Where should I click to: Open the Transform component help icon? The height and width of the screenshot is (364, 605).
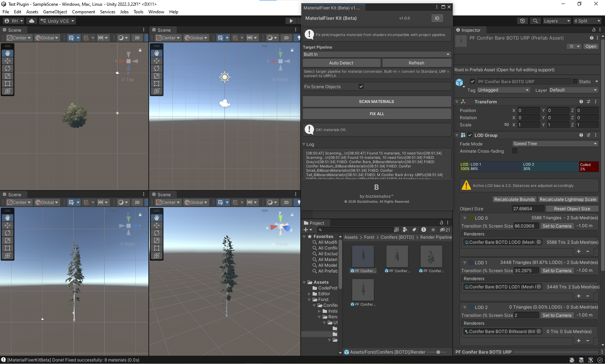(x=581, y=102)
